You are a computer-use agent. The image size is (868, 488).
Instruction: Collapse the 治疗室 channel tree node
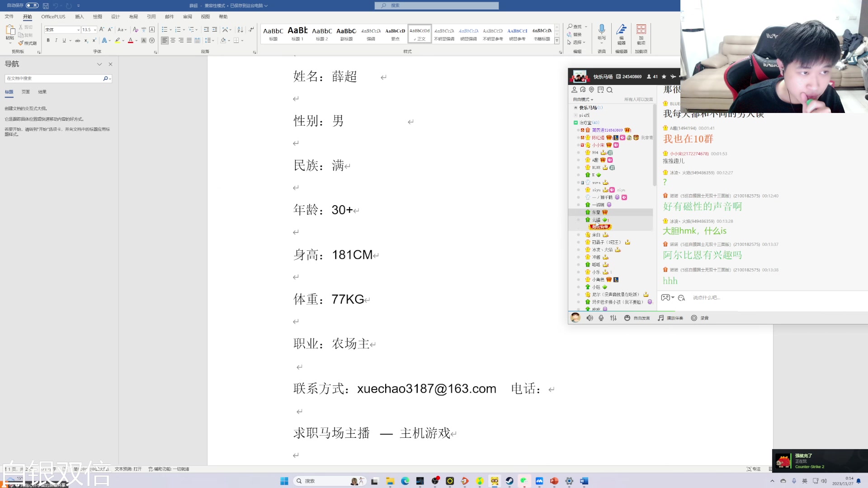click(x=576, y=123)
